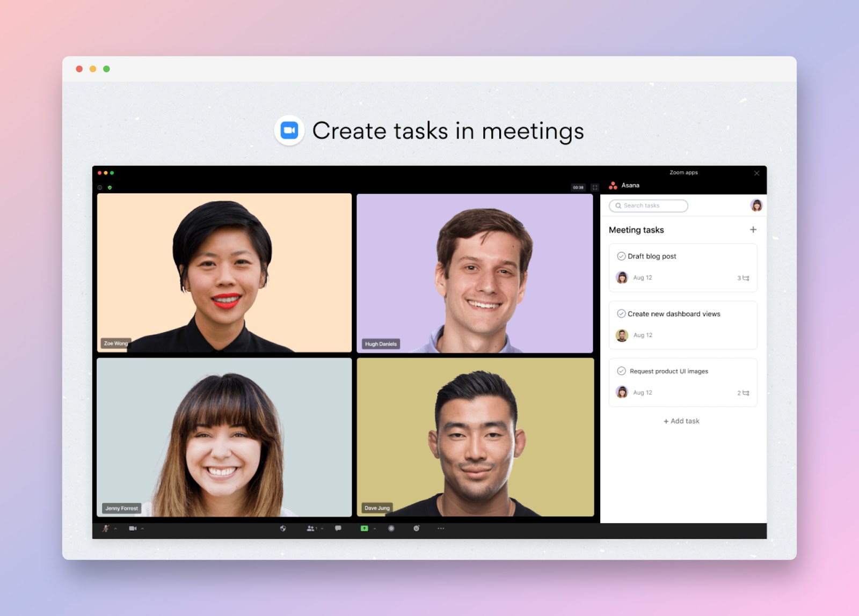Unmute the microphone
Screen dimensions: 859x616
[105, 529]
